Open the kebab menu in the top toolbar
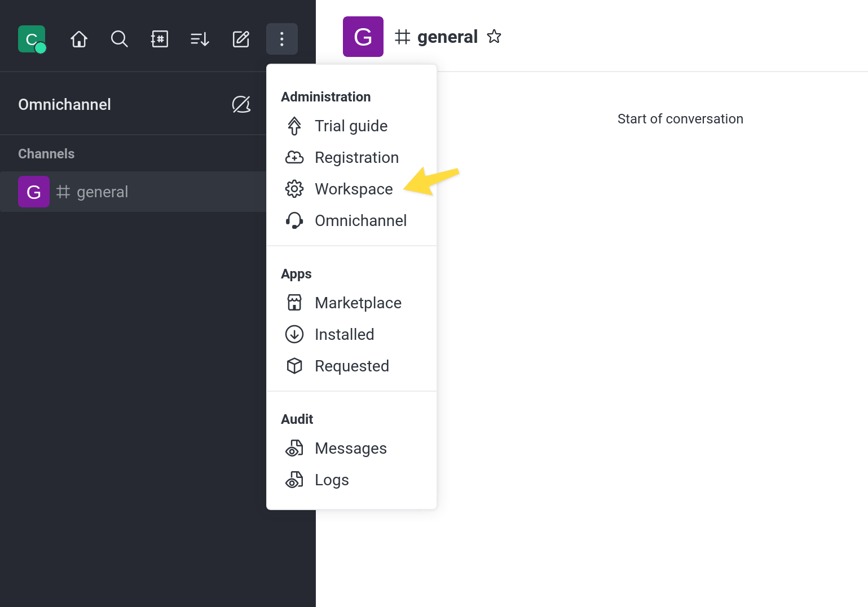 (282, 39)
